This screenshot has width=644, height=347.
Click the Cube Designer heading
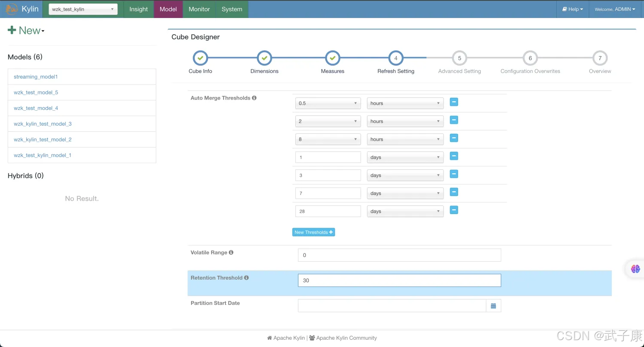coord(195,37)
